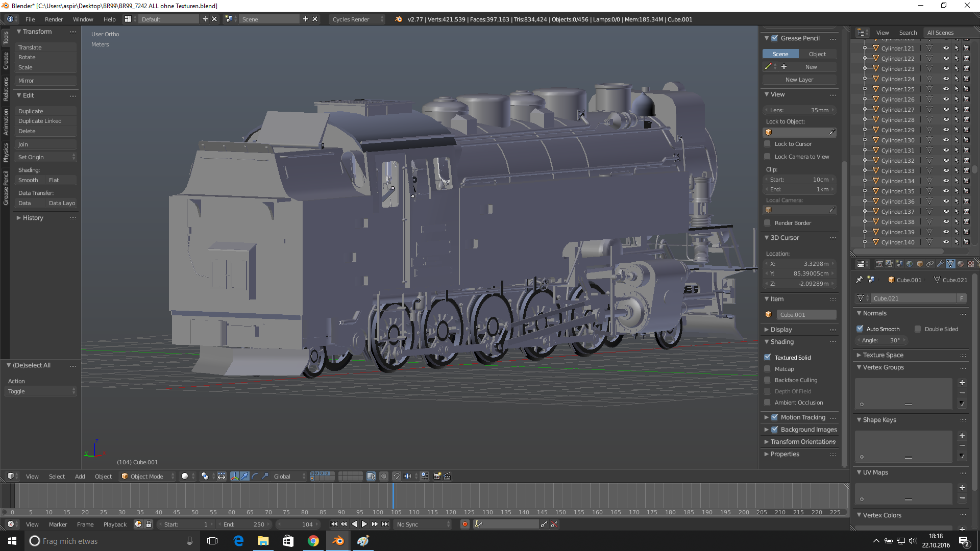Open the Scene properties tab icon

[899, 264]
